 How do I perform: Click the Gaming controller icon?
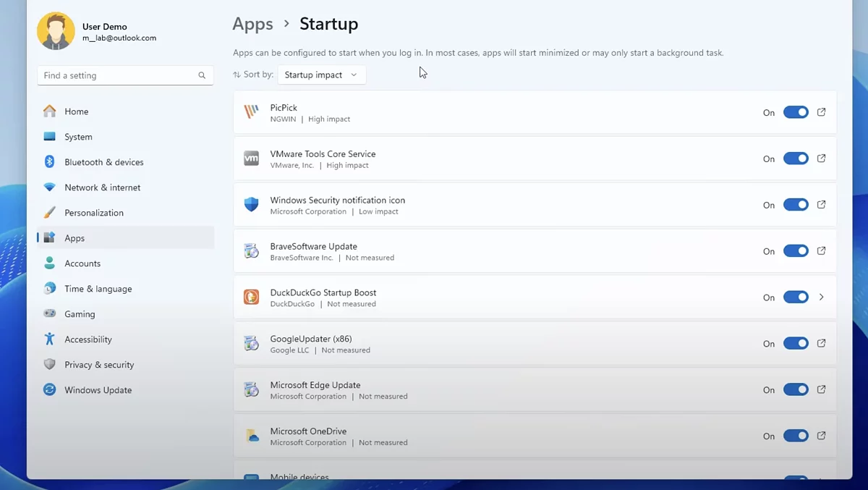point(49,313)
